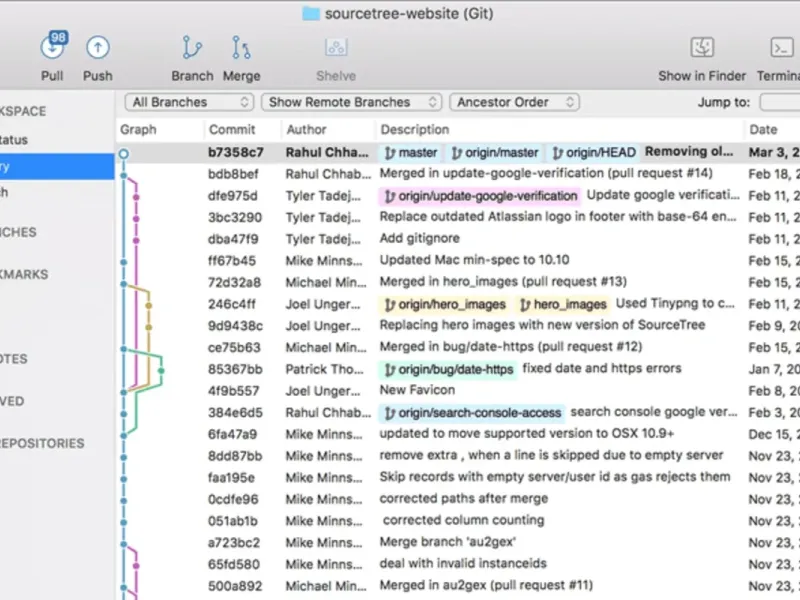This screenshot has width=800, height=600.
Task: Click the Commit column header
Action: coord(232,129)
